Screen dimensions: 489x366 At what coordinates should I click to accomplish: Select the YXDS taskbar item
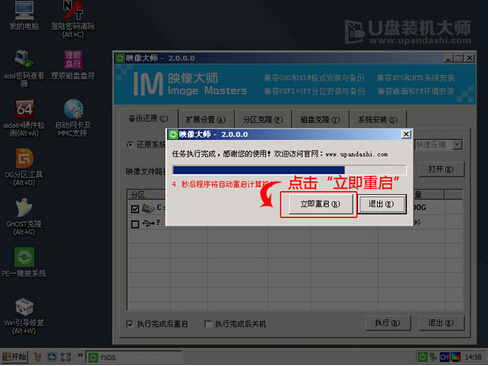(x=134, y=358)
